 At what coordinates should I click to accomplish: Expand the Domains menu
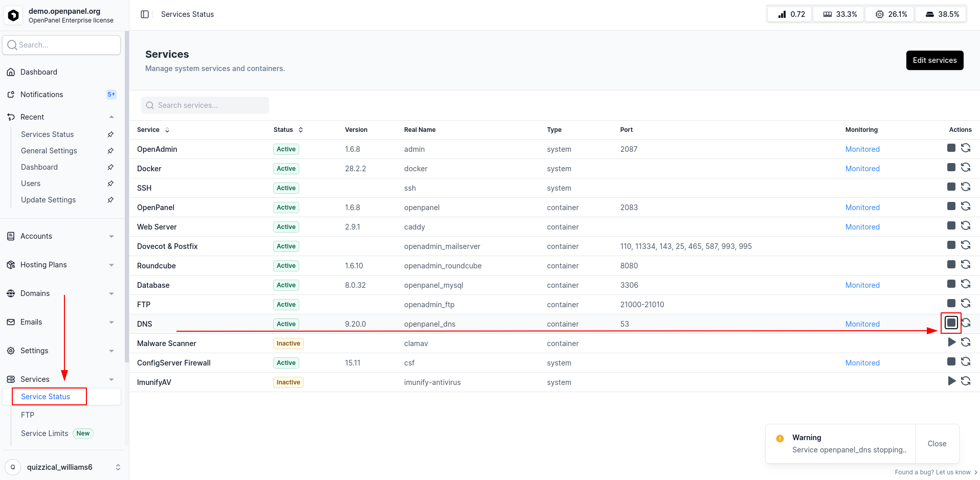point(112,293)
